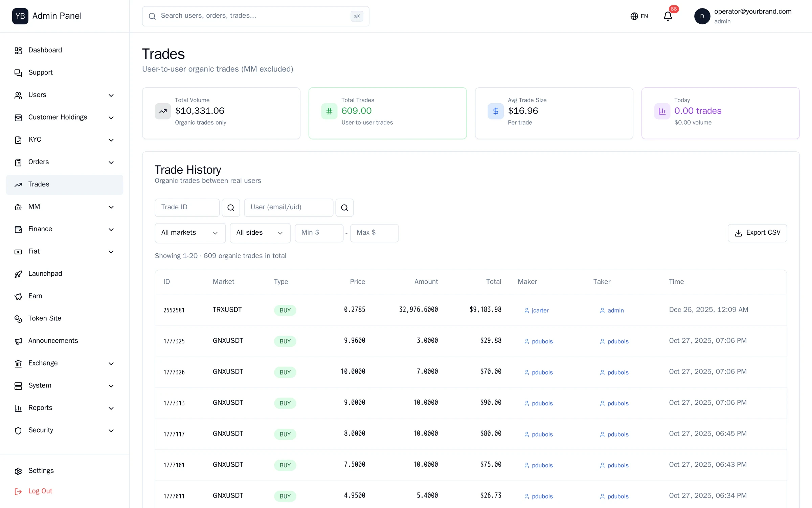Expand the Fiat menu chevron
The width and height of the screenshot is (812, 508).
[x=111, y=252]
